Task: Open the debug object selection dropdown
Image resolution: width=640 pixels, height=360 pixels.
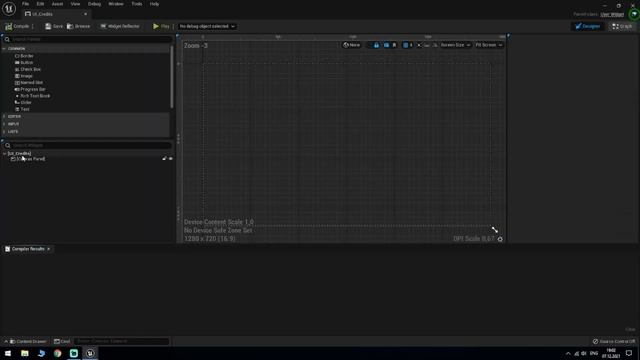Action: (x=207, y=26)
